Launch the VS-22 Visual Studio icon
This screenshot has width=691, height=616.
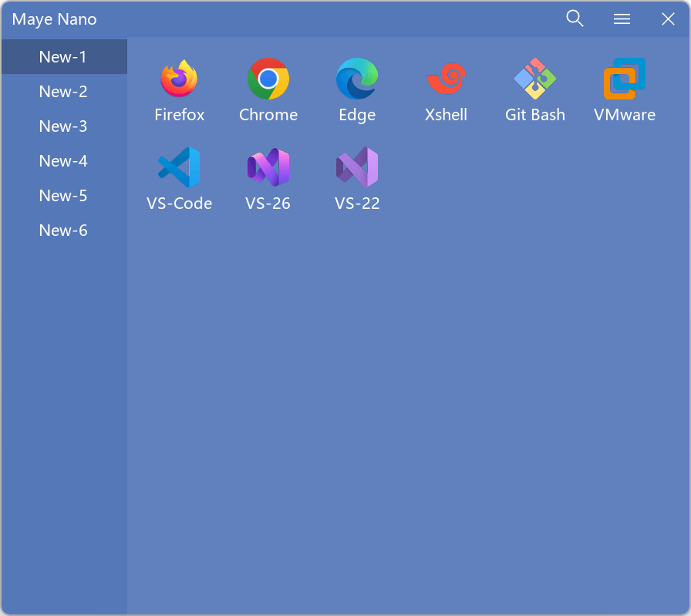357,167
